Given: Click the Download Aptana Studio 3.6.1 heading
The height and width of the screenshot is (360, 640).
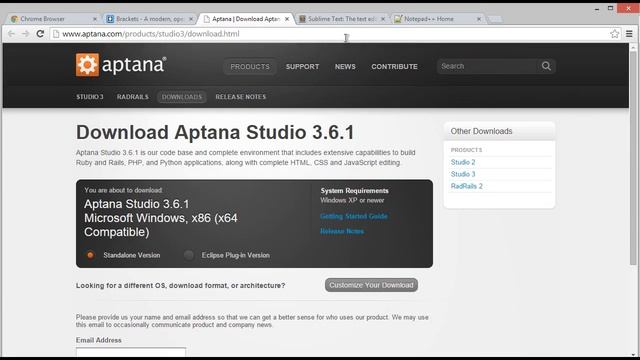Looking at the screenshot, I should [215, 132].
